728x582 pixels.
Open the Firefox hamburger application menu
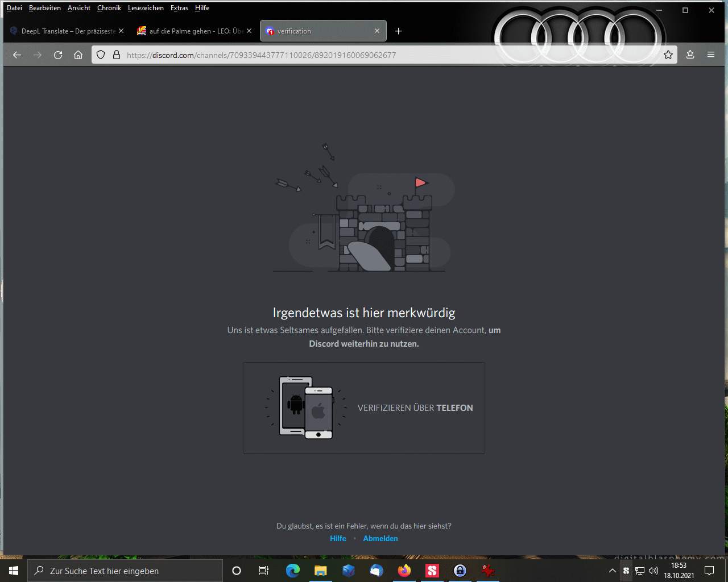711,55
